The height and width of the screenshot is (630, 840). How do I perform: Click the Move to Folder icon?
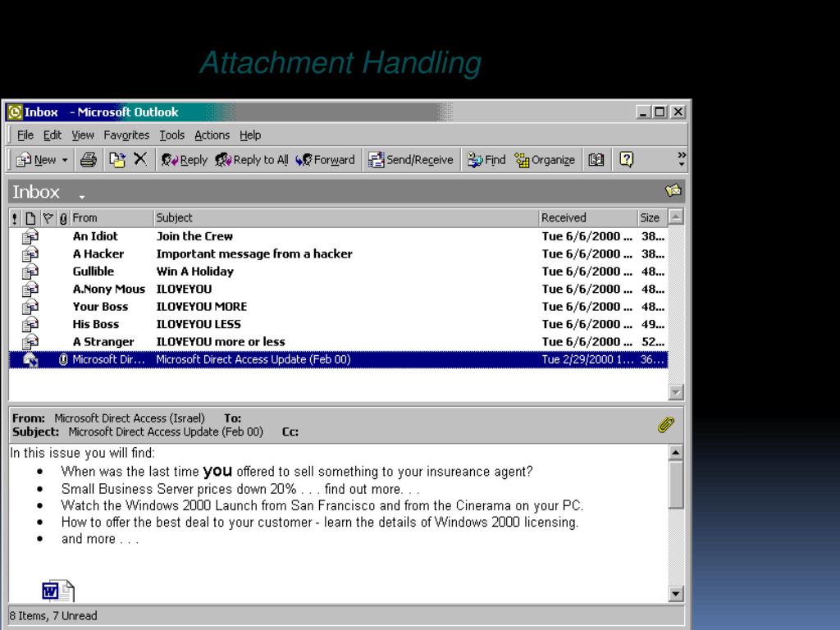coord(116,160)
